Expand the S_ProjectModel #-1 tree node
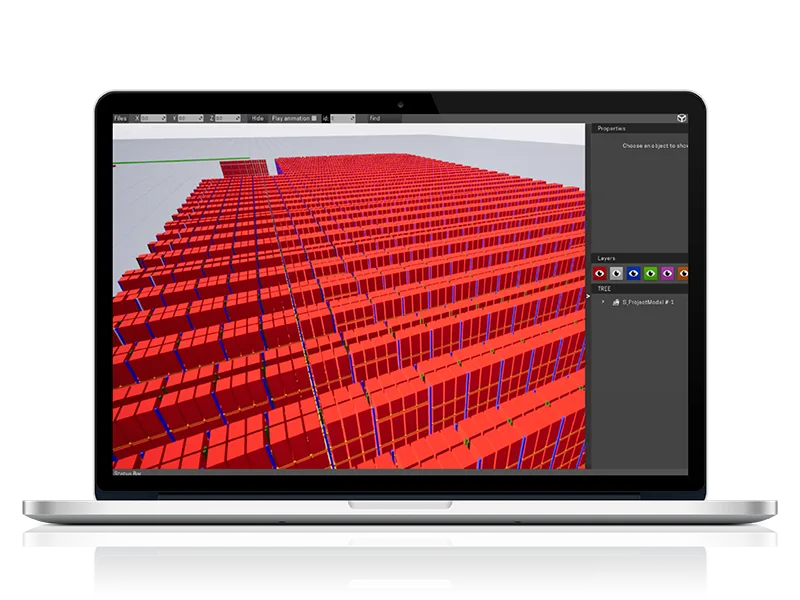Screen dimensions: 800x600 point(603,302)
